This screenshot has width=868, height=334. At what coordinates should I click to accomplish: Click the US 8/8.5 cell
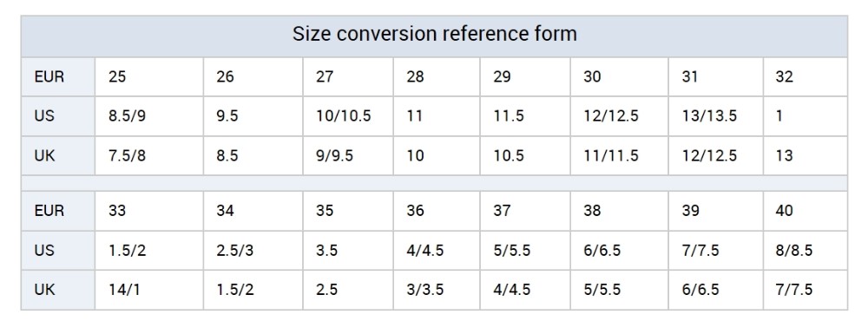805,251
